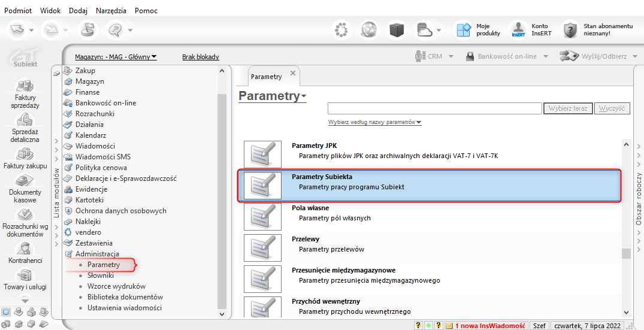
Task: Open Towary i usługi shortcut icon
Action: (x=25, y=275)
